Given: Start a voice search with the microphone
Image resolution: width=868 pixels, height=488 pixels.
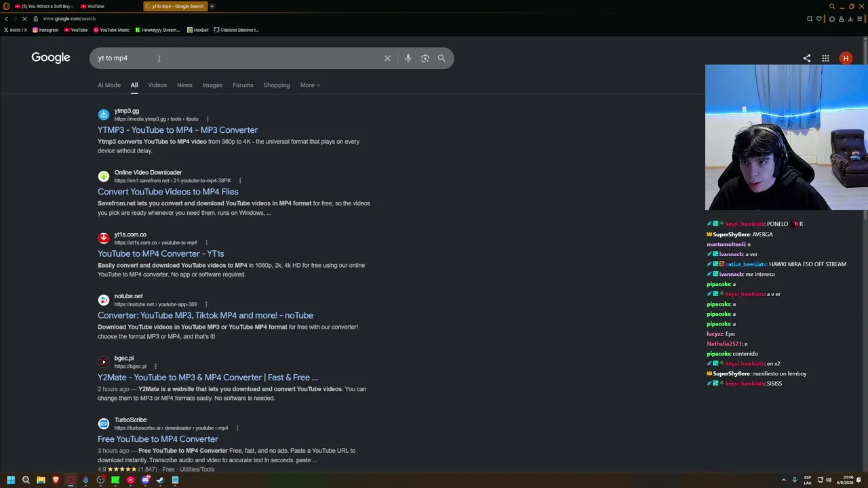Looking at the screenshot, I should click(408, 58).
